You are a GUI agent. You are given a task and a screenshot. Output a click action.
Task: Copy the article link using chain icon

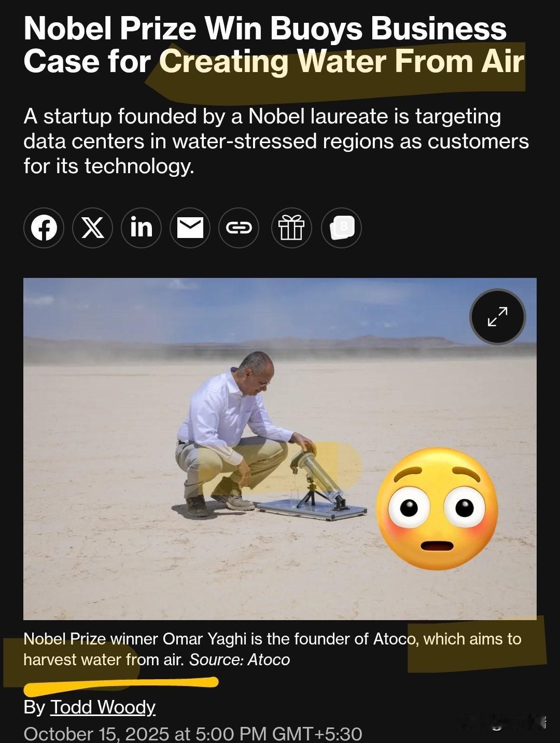[239, 227]
